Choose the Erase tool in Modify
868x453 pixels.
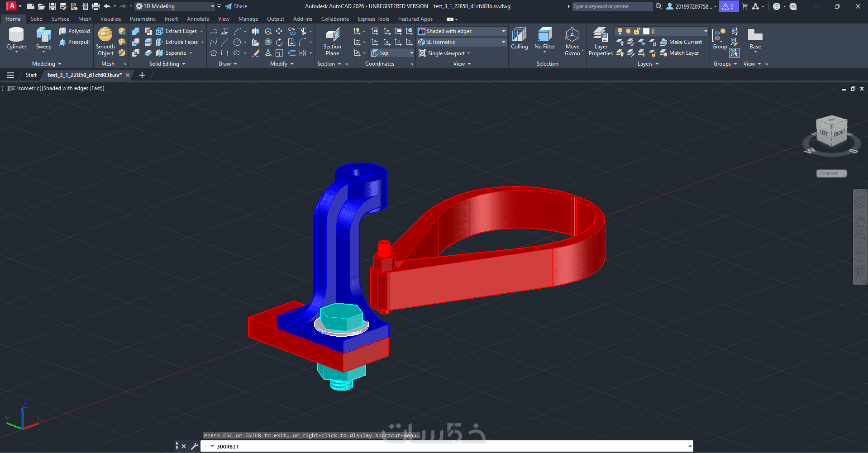coord(256,53)
